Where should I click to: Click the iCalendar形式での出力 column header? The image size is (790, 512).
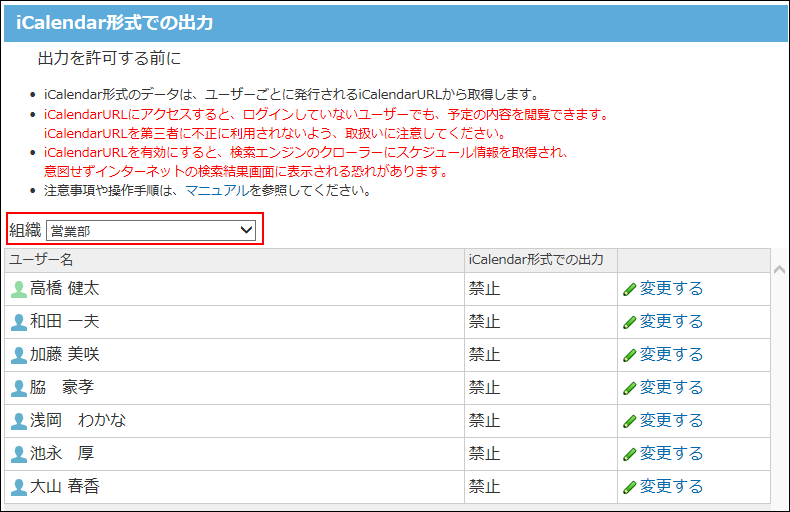pyautogui.click(x=536, y=260)
